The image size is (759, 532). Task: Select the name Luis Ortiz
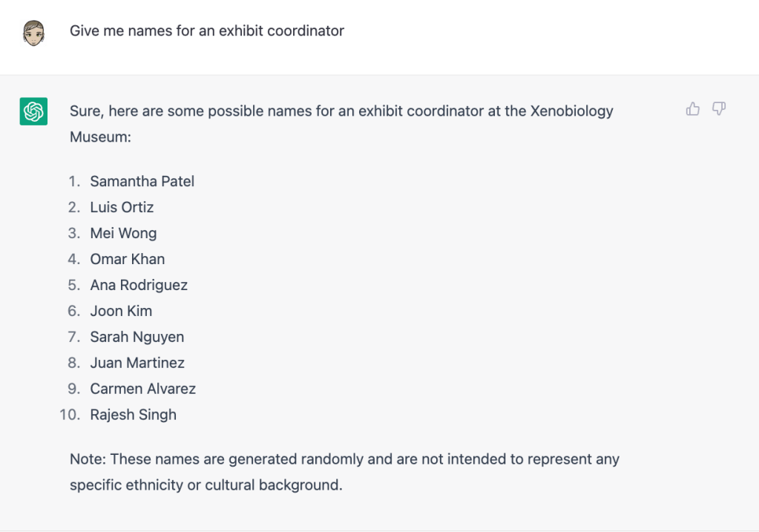(x=122, y=207)
